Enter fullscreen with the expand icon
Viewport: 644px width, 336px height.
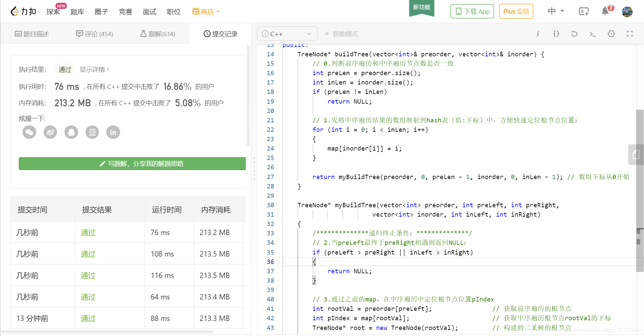(x=630, y=34)
